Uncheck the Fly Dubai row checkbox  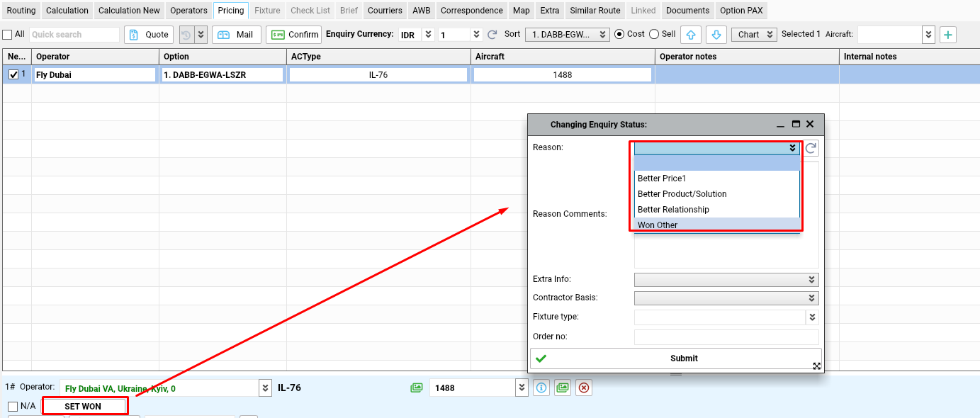[13, 74]
